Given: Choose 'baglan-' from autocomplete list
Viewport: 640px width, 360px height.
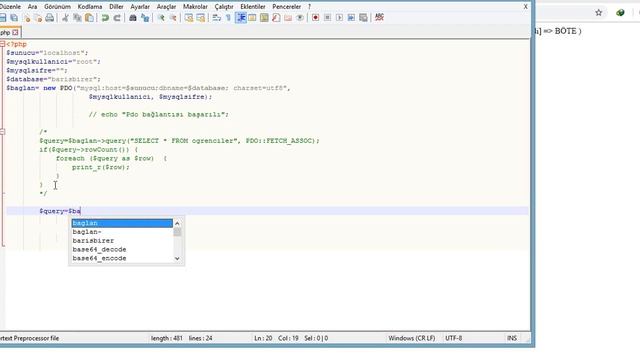Looking at the screenshot, I should tap(122, 232).
